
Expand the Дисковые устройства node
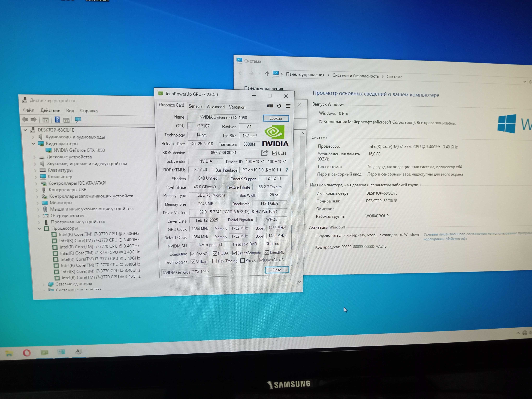tap(35, 157)
